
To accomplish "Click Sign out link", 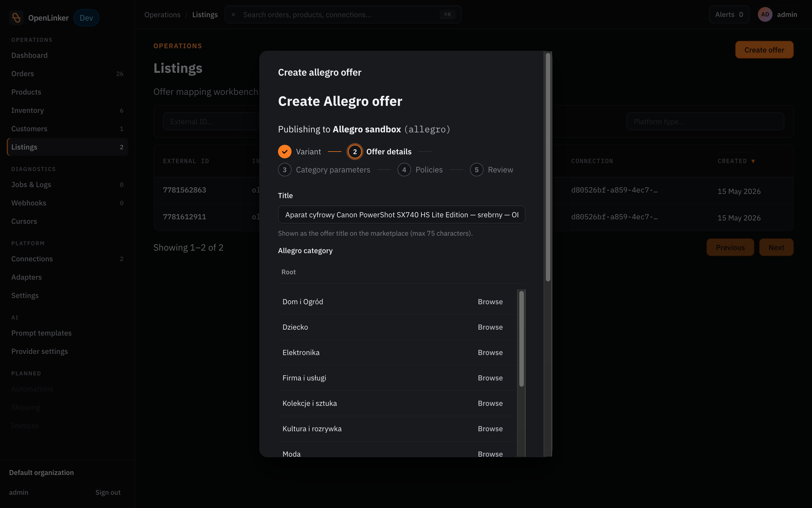I will tap(108, 492).
